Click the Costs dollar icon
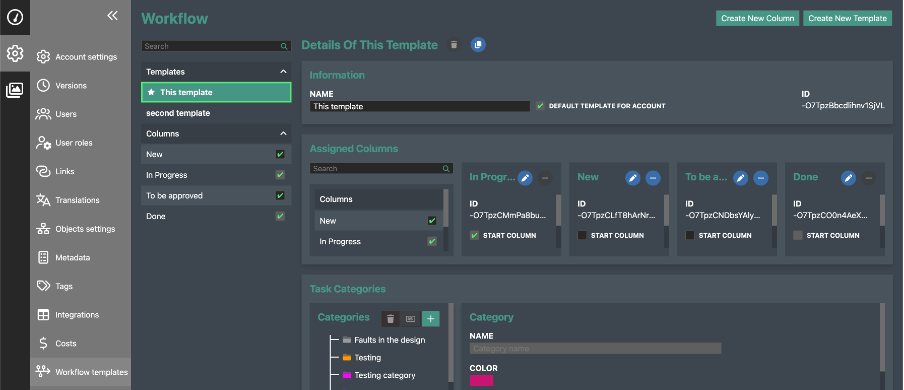Image resolution: width=904 pixels, height=390 pixels. [43, 343]
